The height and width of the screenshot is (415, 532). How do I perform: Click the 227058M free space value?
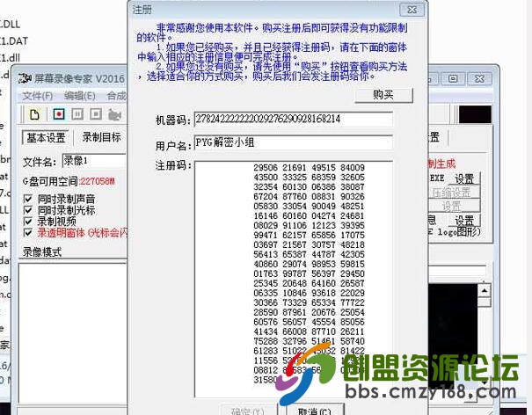[x=97, y=181]
